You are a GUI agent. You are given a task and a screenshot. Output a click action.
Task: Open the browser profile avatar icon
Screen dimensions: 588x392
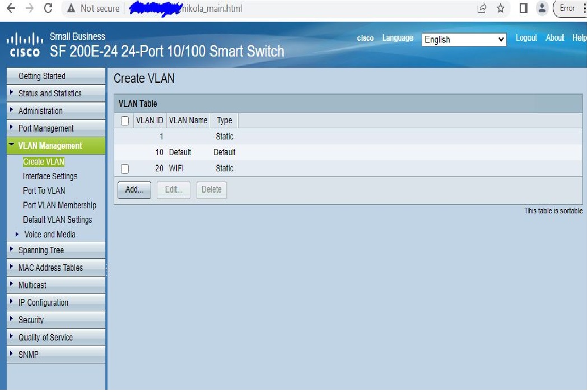[542, 8]
